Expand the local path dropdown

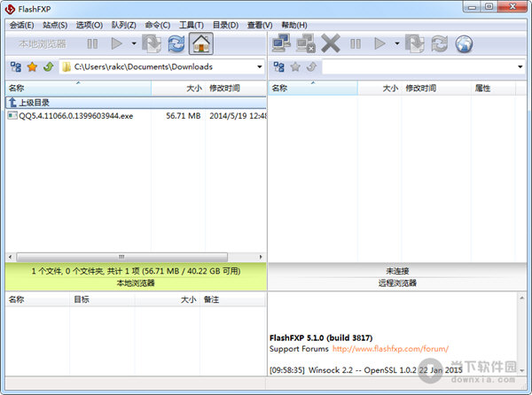(x=260, y=66)
